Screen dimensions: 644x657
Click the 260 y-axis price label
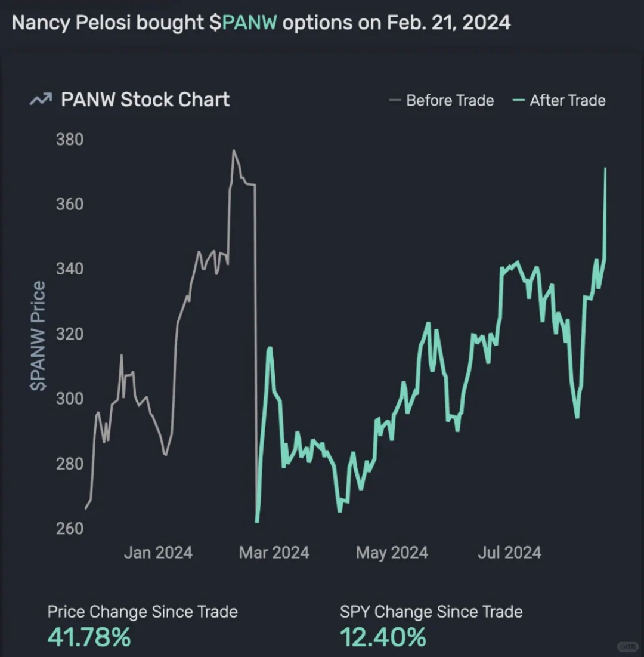point(70,529)
